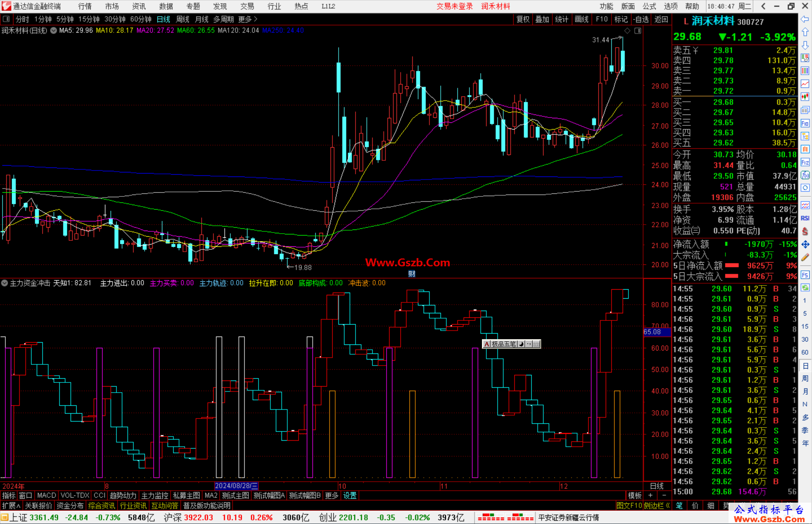Click the window layout icon before 分时
Image resolution: width=812 pixels, height=524 pixels.
click(6, 19)
